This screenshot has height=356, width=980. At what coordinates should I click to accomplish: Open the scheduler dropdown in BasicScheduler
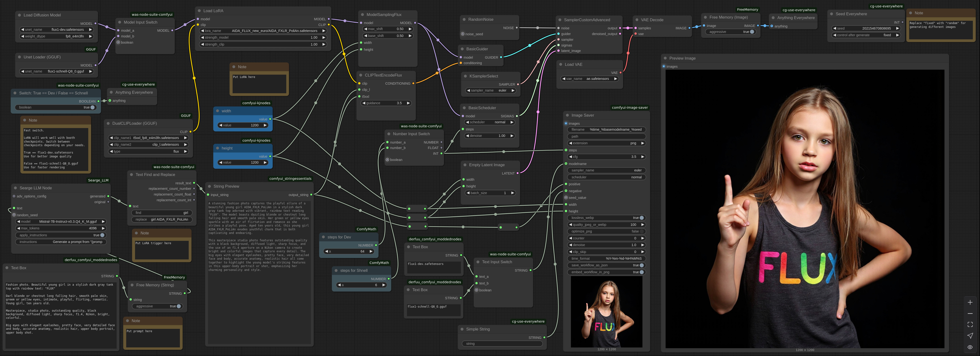(x=490, y=123)
